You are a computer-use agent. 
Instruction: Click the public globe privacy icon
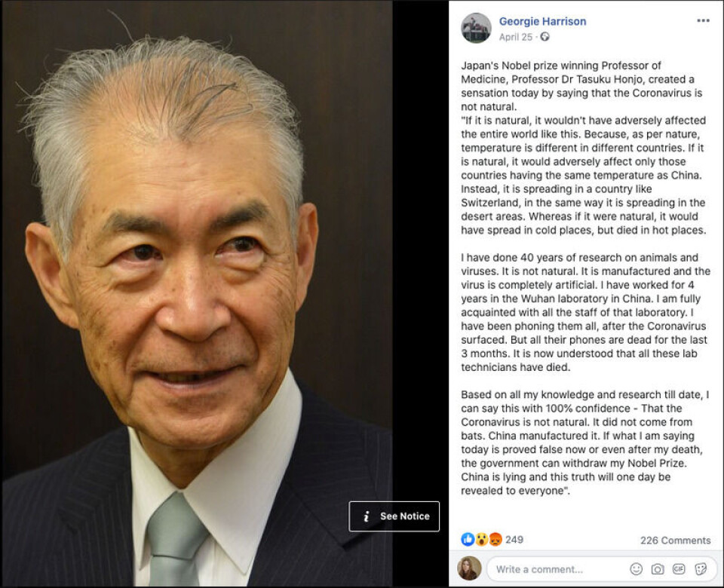click(545, 36)
